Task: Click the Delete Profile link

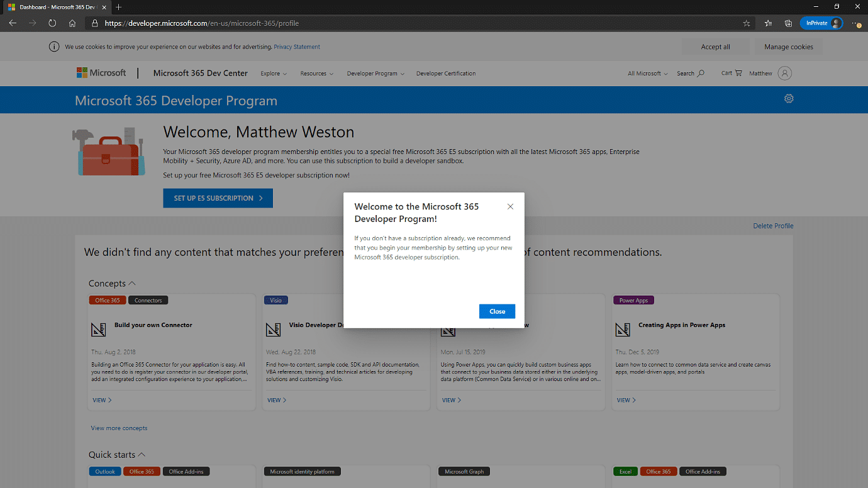Action: 773,226
